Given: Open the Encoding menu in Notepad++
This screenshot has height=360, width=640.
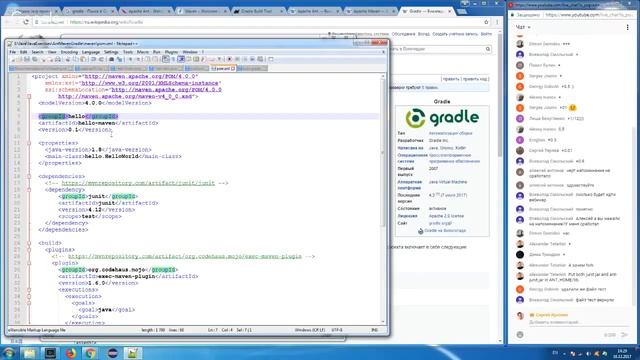Looking at the screenshot, I should coord(69,52).
